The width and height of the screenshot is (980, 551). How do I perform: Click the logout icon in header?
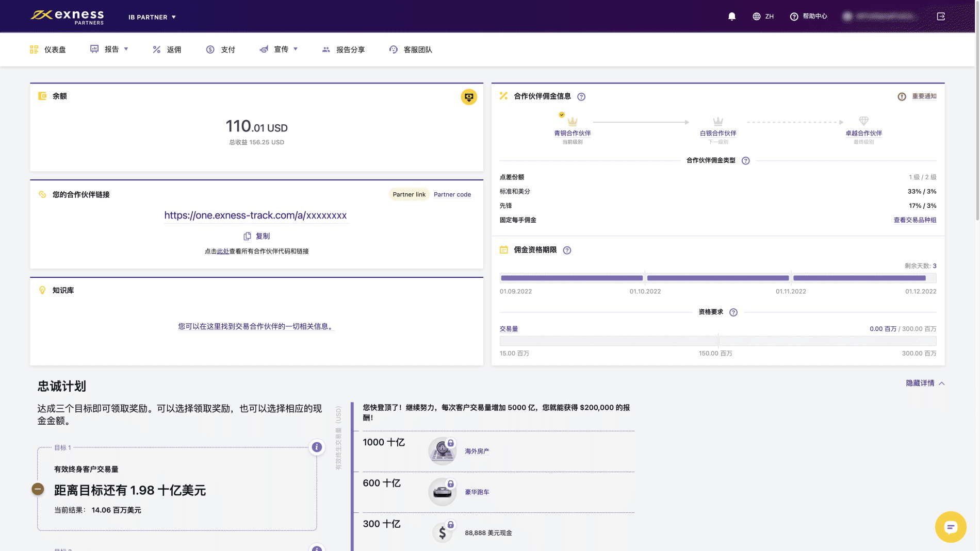click(x=941, y=16)
